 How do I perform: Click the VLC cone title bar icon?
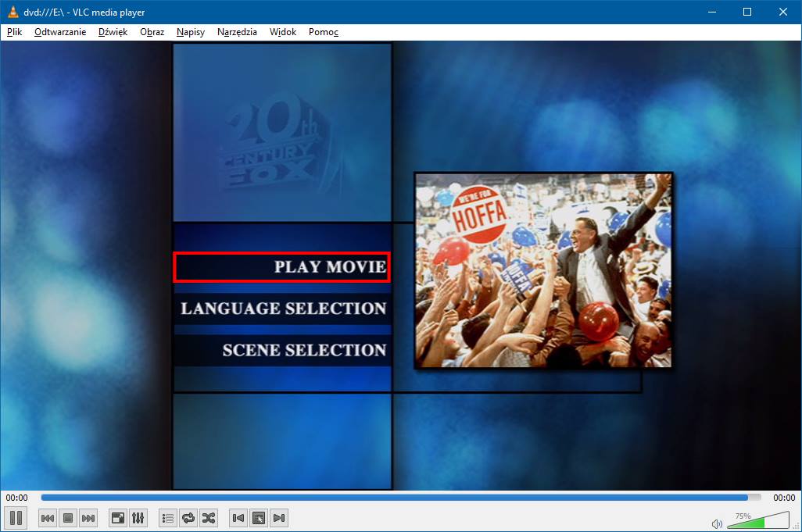(x=13, y=12)
